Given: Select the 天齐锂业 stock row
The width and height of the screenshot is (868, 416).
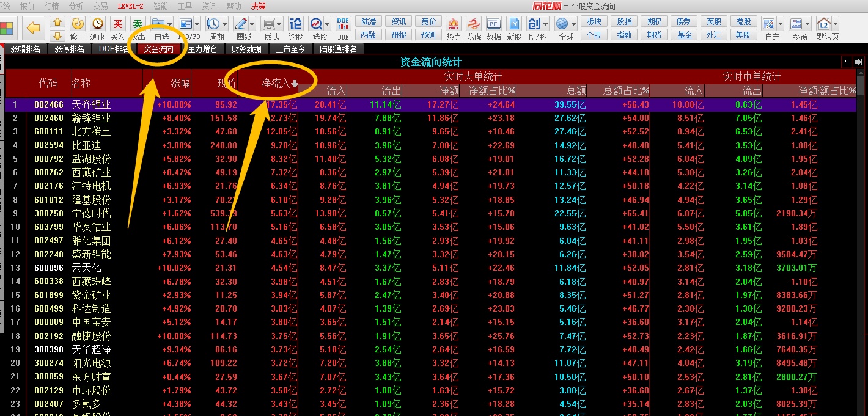Looking at the screenshot, I should (x=430, y=104).
